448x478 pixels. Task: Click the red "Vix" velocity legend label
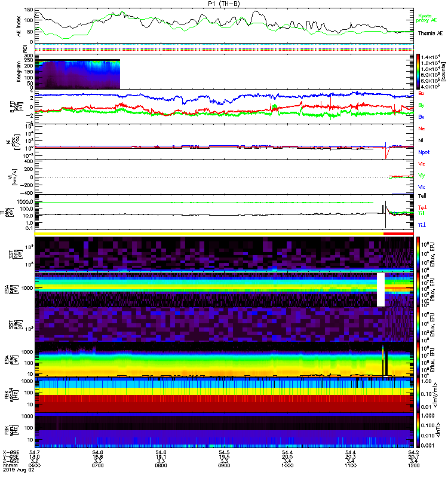pyautogui.click(x=422, y=164)
